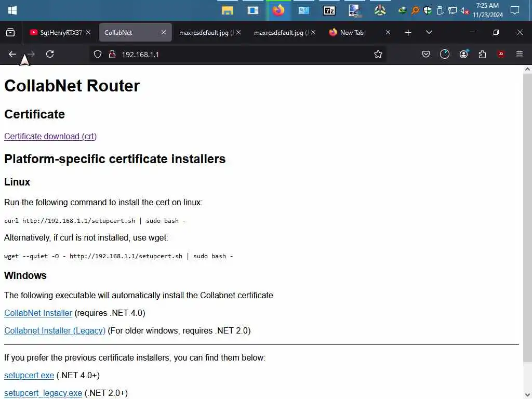
Task: Click the tracking protection shield icon
Action: pos(98,54)
